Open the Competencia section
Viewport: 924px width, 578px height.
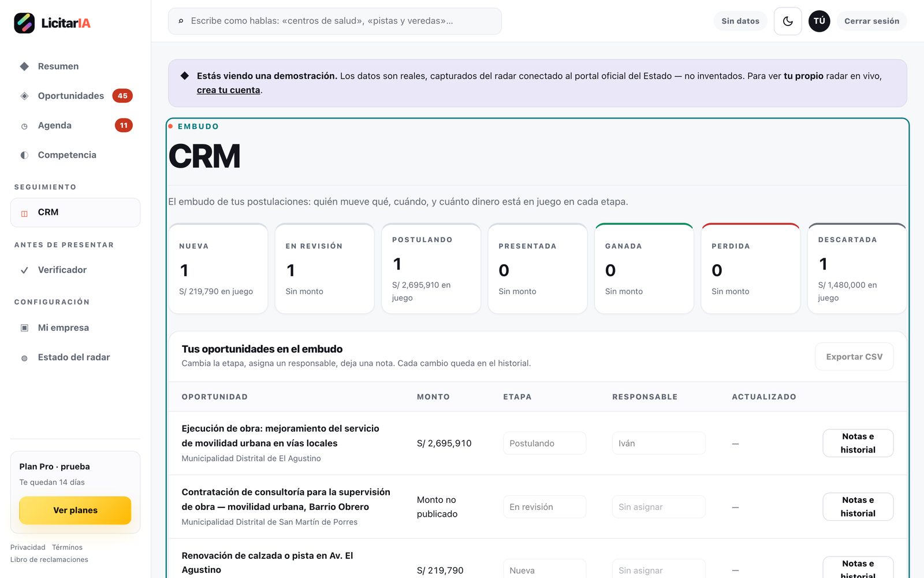point(75,155)
